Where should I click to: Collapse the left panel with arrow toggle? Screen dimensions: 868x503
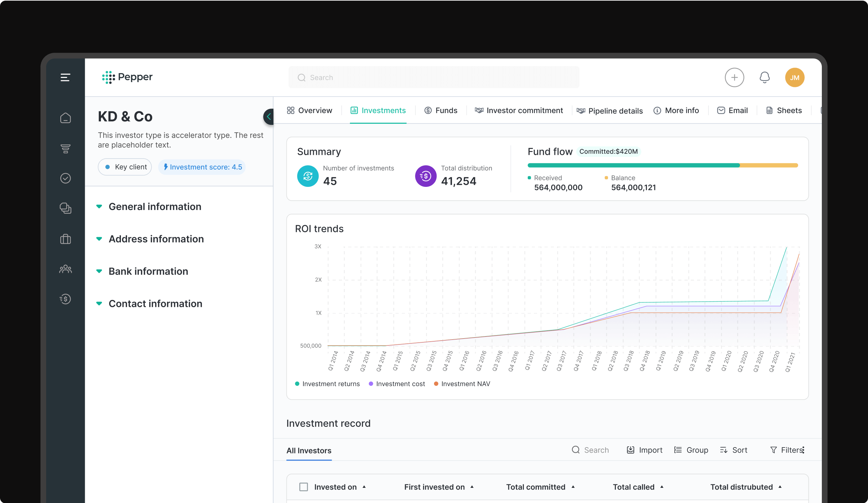(x=269, y=117)
